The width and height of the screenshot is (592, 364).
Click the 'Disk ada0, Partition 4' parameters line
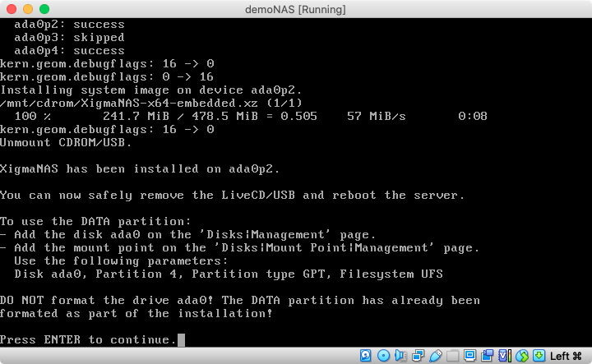229,274
